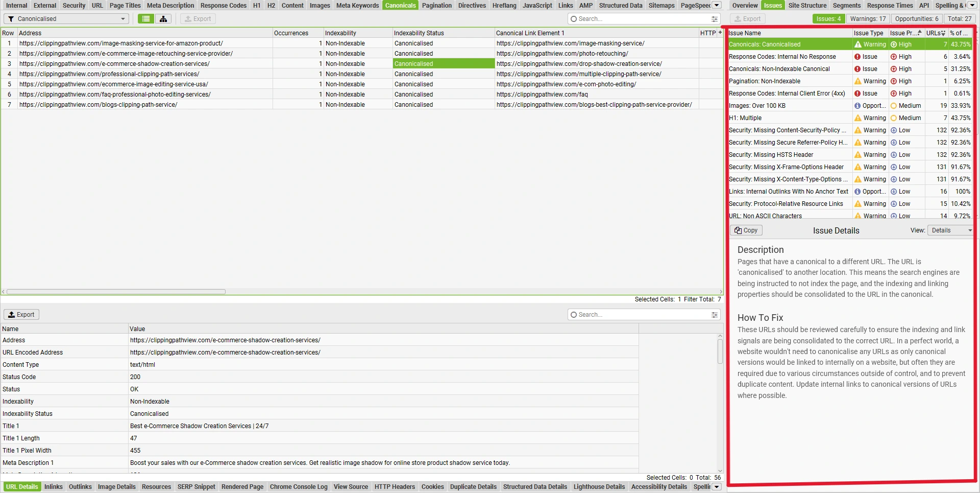Toggle the Opportunities: 6 filter
The height and width of the screenshot is (493, 980).
coord(916,19)
